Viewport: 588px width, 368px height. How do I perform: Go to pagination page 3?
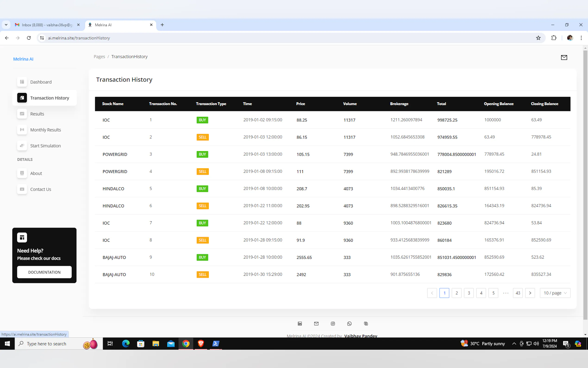(469, 293)
